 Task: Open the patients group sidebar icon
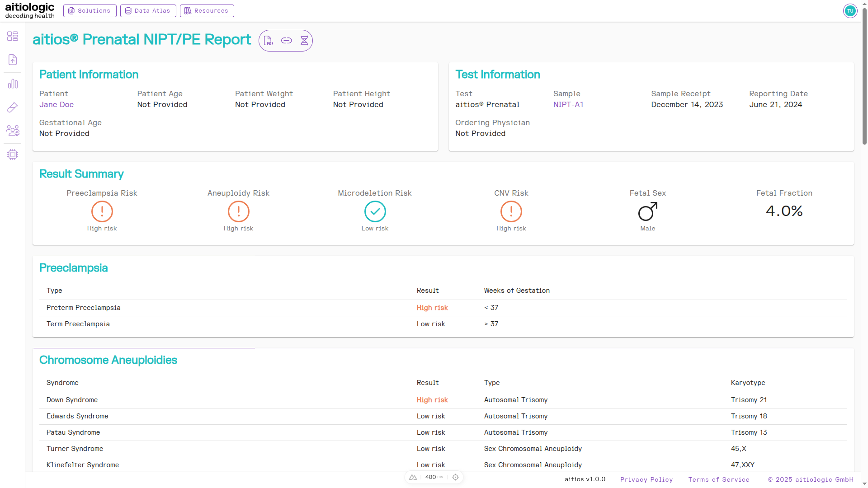coord(13,131)
